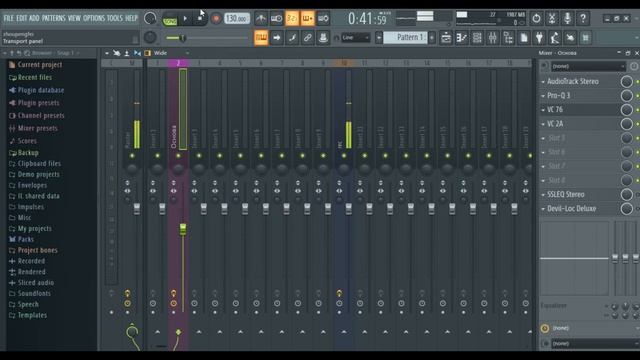The height and width of the screenshot is (360, 640).
Task: Toggle the Browser tree icon
Action: tap(508, 38)
